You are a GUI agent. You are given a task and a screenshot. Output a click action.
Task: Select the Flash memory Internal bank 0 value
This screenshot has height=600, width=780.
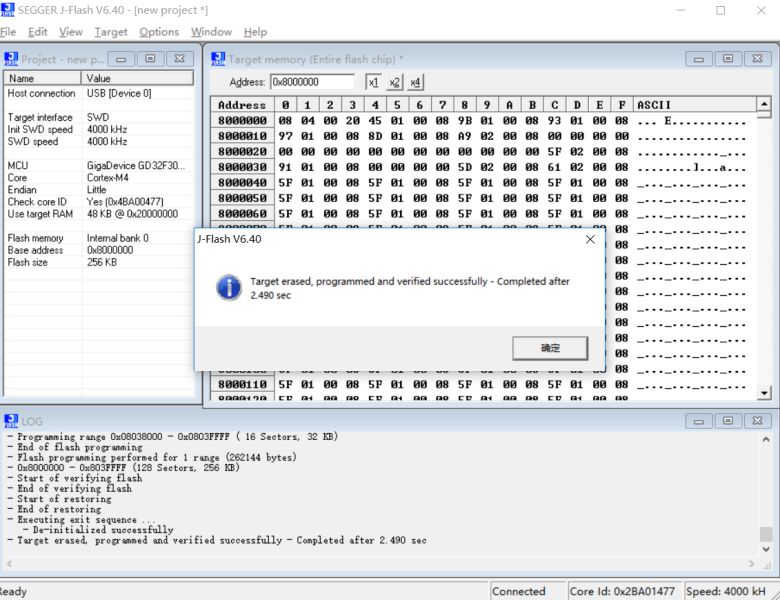coord(117,238)
